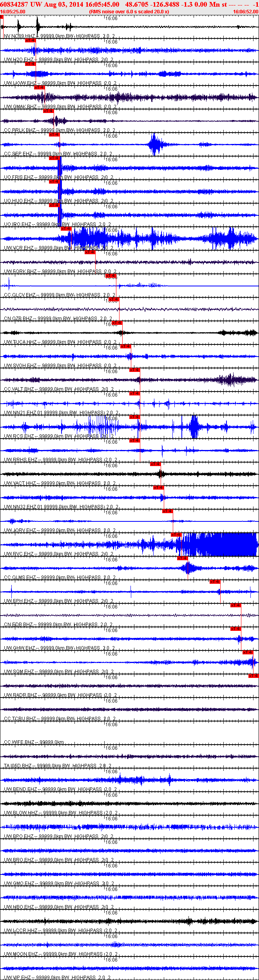The image size is (259, 980).
Task: Select the xT 4 pick on UW.JORV trace
Action: [167, 511]
